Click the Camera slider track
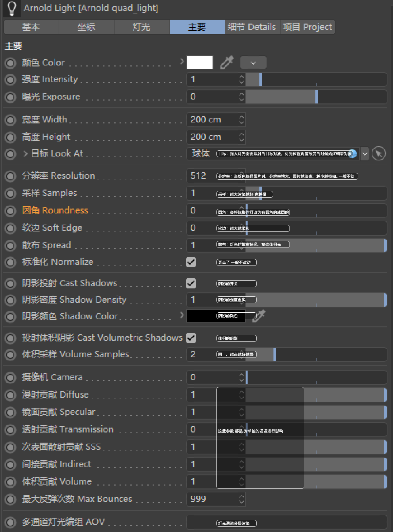 [x=316, y=377]
